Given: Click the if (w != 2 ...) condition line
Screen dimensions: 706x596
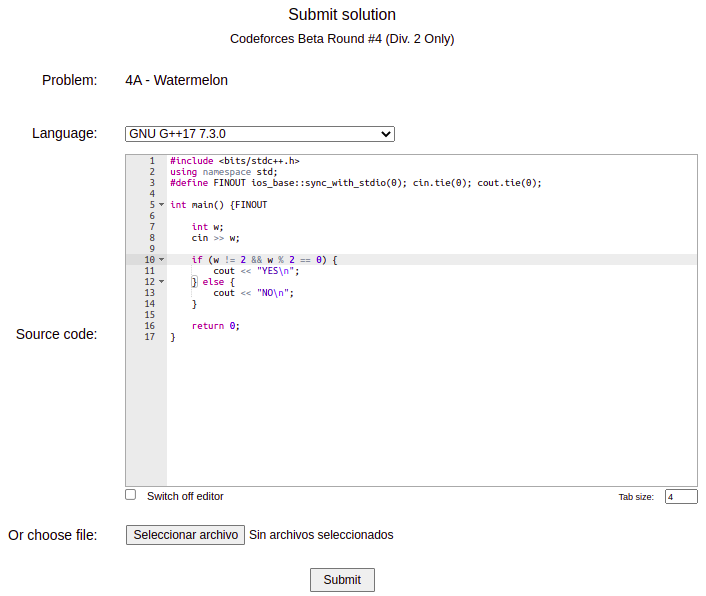Looking at the screenshot, I should (264, 260).
